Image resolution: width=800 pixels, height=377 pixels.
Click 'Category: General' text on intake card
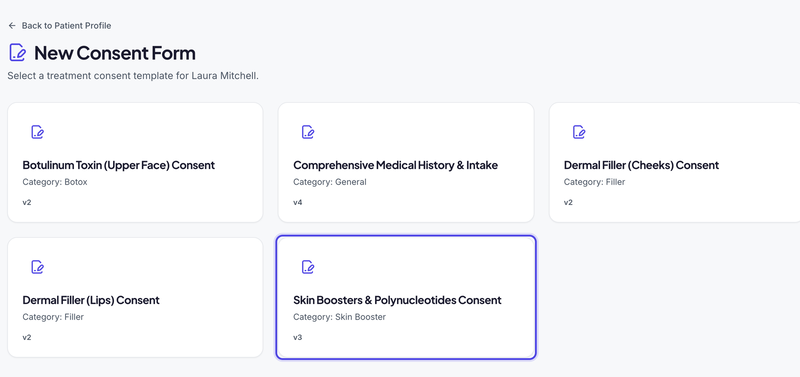330,182
